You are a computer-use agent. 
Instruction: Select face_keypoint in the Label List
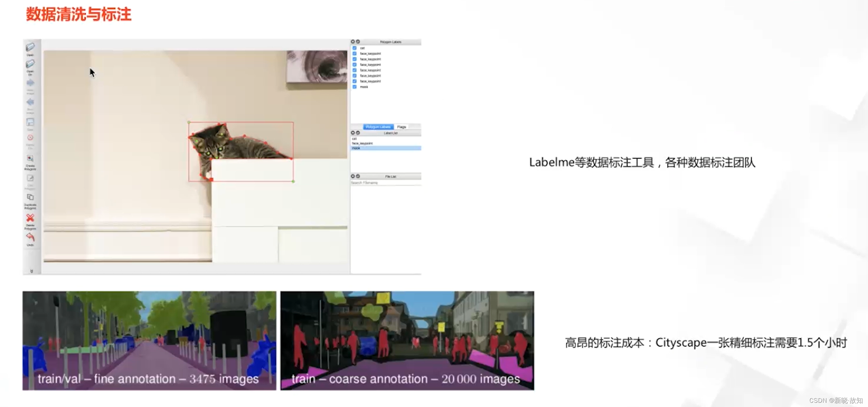point(363,143)
